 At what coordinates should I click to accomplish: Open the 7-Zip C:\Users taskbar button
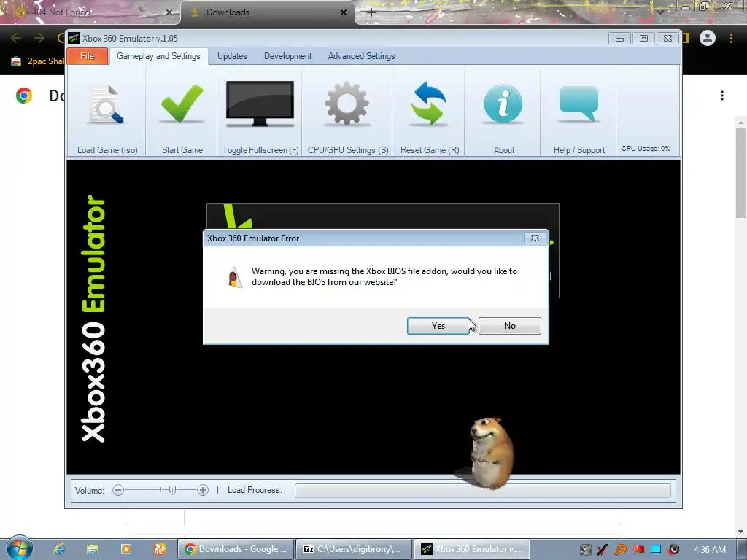pos(354,549)
